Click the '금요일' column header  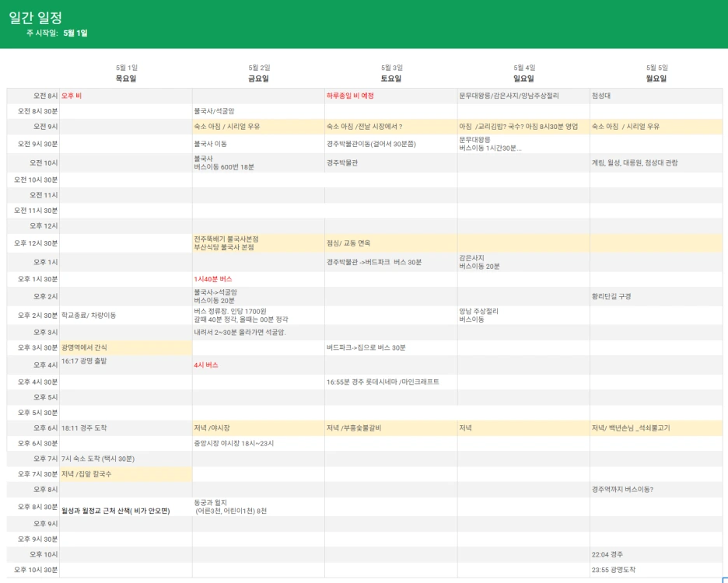coord(258,79)
